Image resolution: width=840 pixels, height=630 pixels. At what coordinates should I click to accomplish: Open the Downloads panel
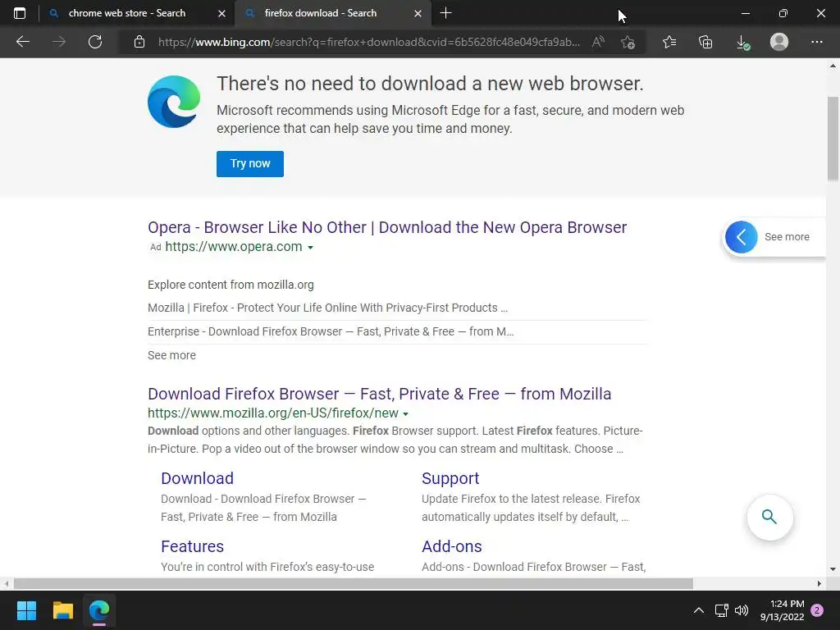click(742, 42)
